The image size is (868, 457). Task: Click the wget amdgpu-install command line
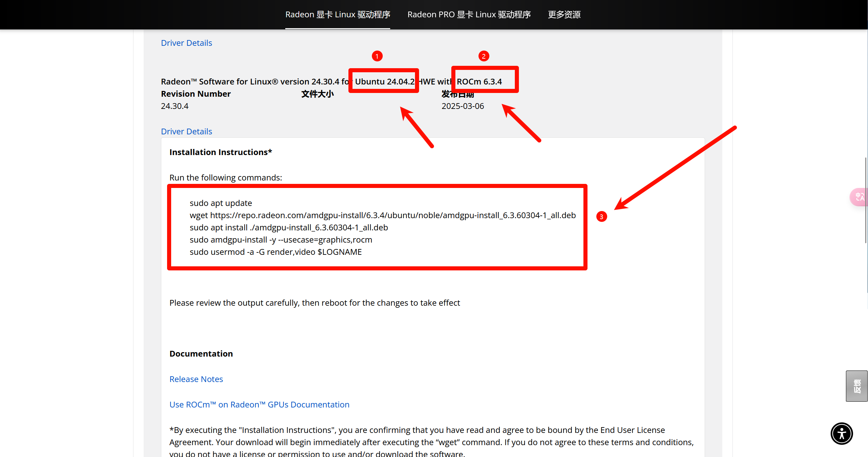(382, 215)
